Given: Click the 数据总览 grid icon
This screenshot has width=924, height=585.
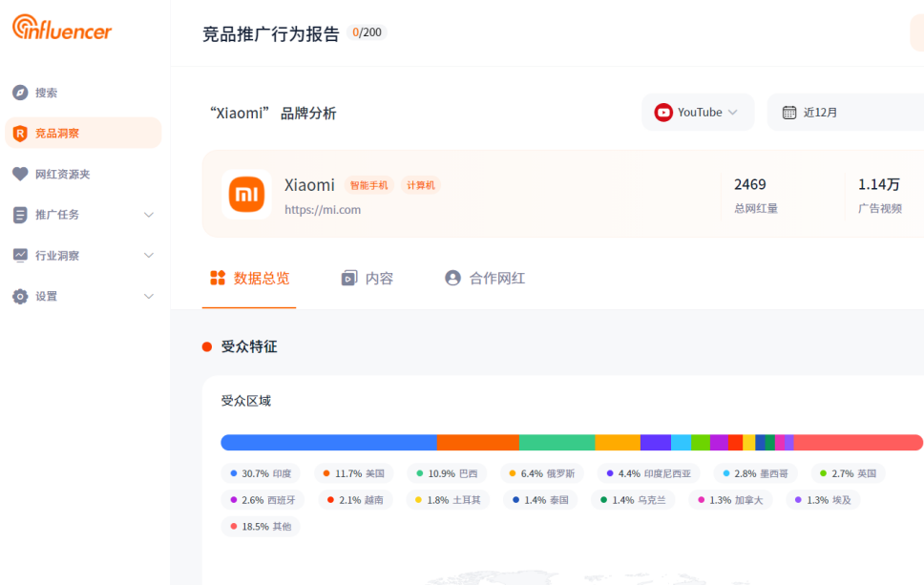Looking at the screenshot, I should pos(218,278).
